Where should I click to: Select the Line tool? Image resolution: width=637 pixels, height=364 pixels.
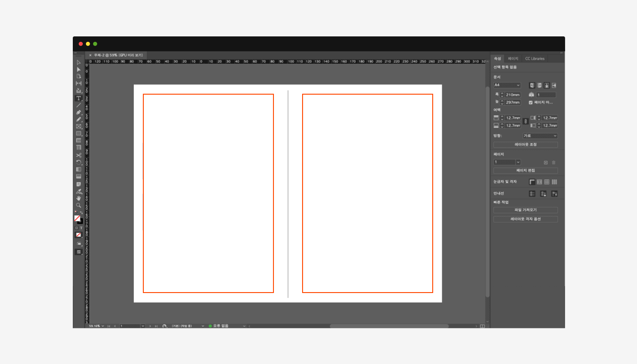click(x=79, y=105)
